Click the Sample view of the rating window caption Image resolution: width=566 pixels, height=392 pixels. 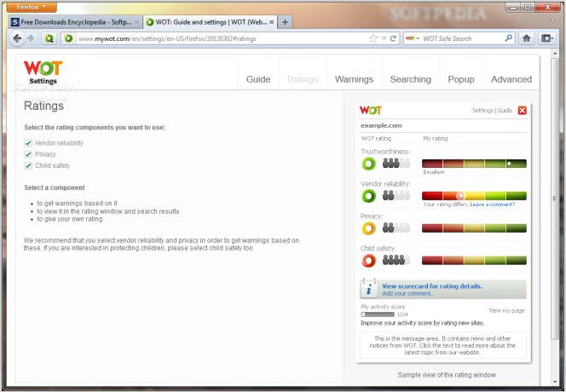tap(447, 375)
